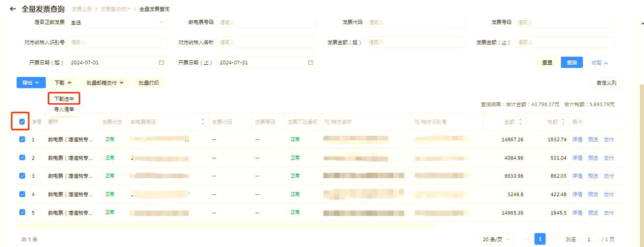The height and width of the screenshot is (247, 644).
Task: Go to previous page with left chevron
Action: coord(525,239)
